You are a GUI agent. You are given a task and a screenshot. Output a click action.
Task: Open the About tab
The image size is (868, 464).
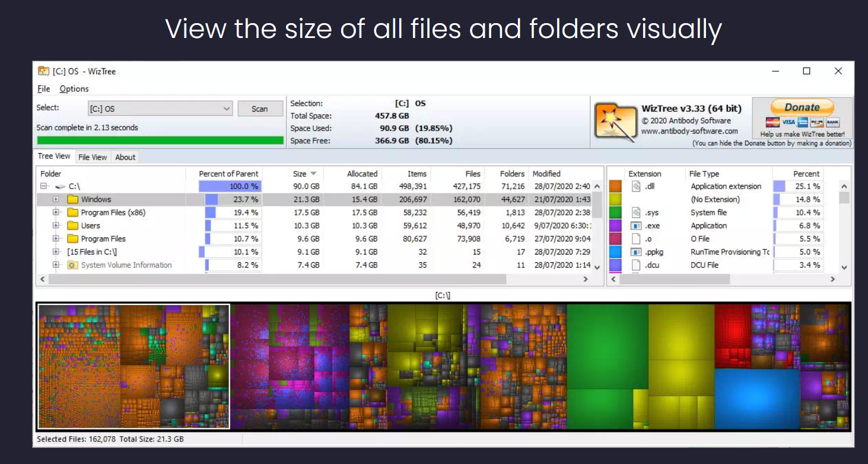[125, 157]
